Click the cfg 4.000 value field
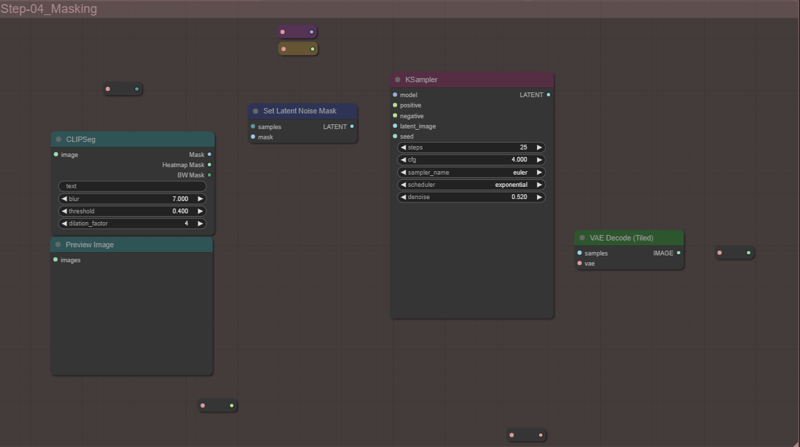Viewport: 800px width, 447px height. pyautogui.click(x=471, y=160)
